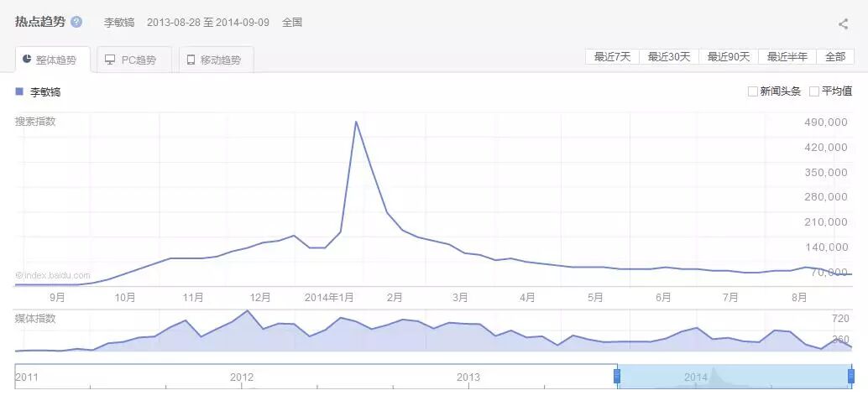Click the share icon at top right
Image resolution: width=868 pixels, height=406 pixels.
point(843,23)
